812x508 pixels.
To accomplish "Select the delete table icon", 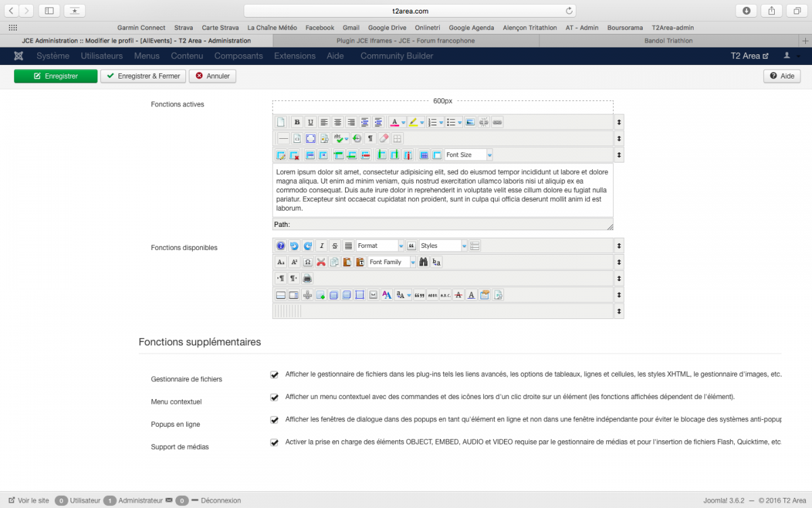I will coord(294,154).
